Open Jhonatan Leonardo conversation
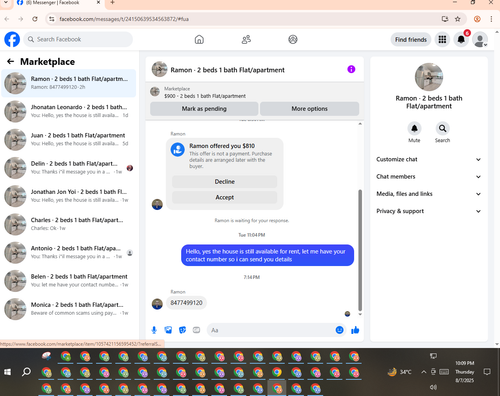500x396 pixels. tap(69, 111)
